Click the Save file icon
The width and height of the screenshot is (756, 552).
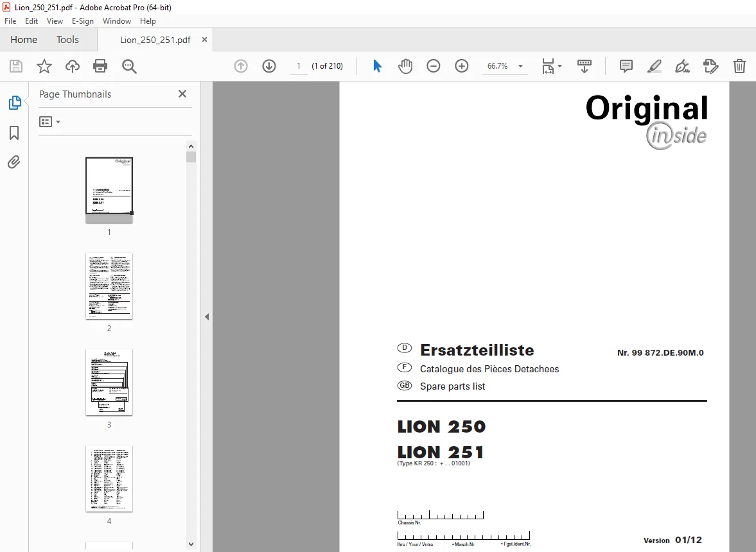click(16, 66)
